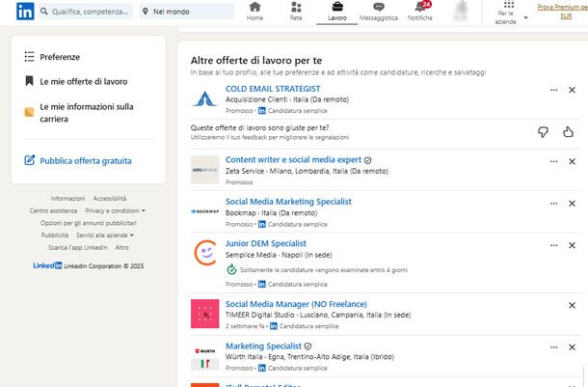Image resolution: width=588 pixels, height=387 pixels.
Task: Give thumbs down feedback on job offers
Action: (543, 132)
